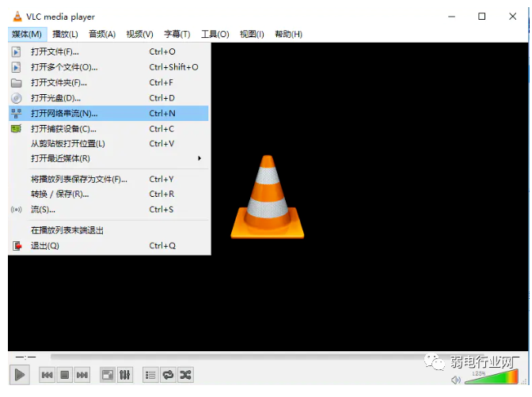
Task: Open the 工具(O) menu
Action: coord(215,34)
